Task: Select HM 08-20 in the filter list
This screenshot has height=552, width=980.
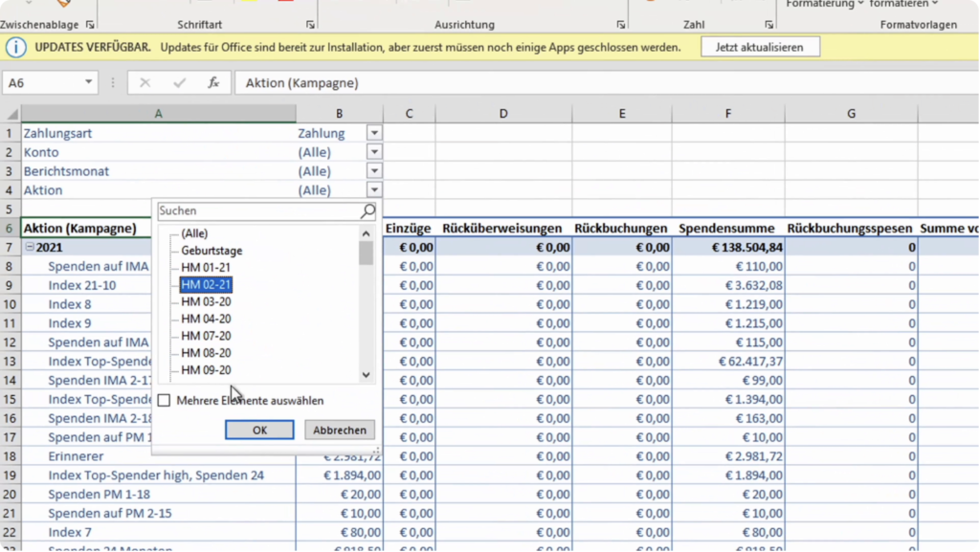Action: [x=207, y=353]
